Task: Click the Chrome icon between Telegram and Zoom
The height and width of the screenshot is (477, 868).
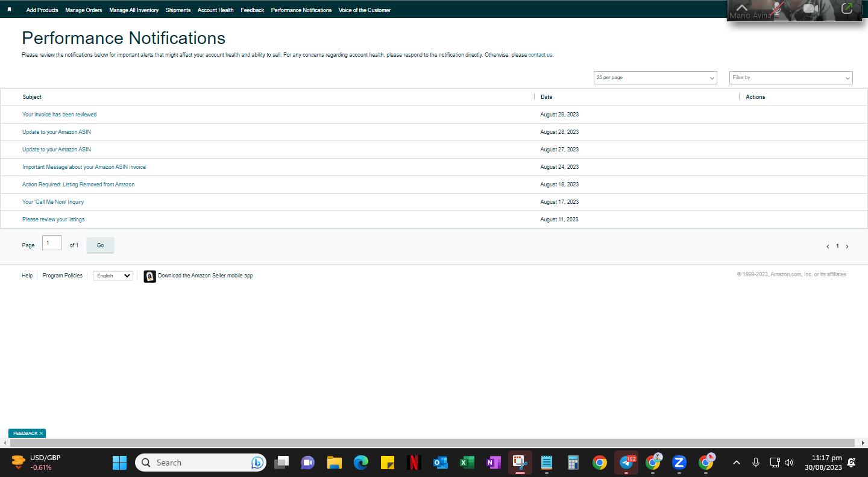Action: [653, 463]
